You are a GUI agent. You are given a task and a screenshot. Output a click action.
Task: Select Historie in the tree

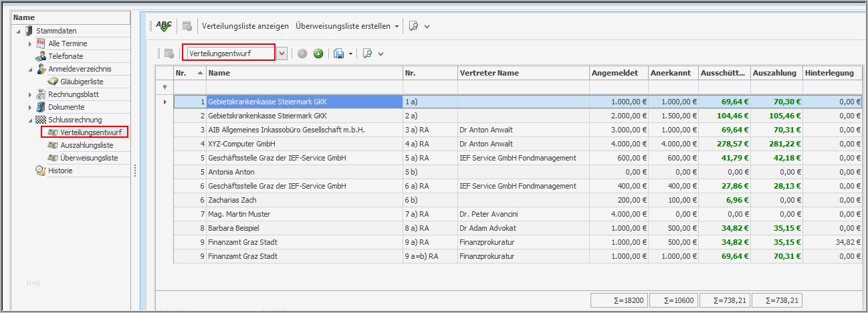coord(60,171)
